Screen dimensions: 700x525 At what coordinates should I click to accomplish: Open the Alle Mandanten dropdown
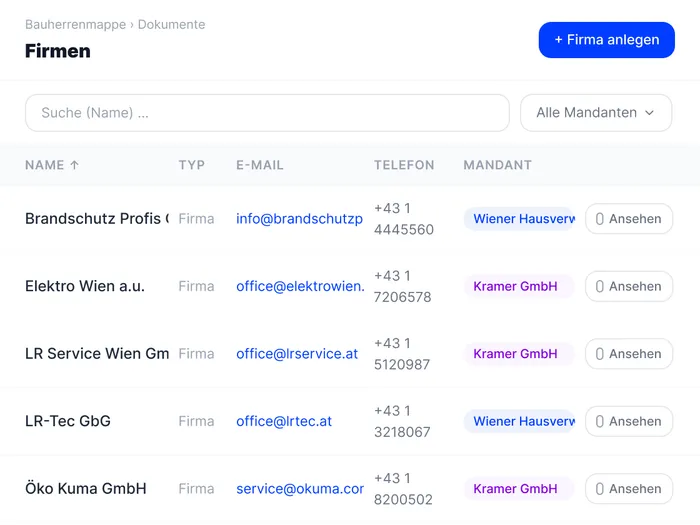(x=596, y=112)
